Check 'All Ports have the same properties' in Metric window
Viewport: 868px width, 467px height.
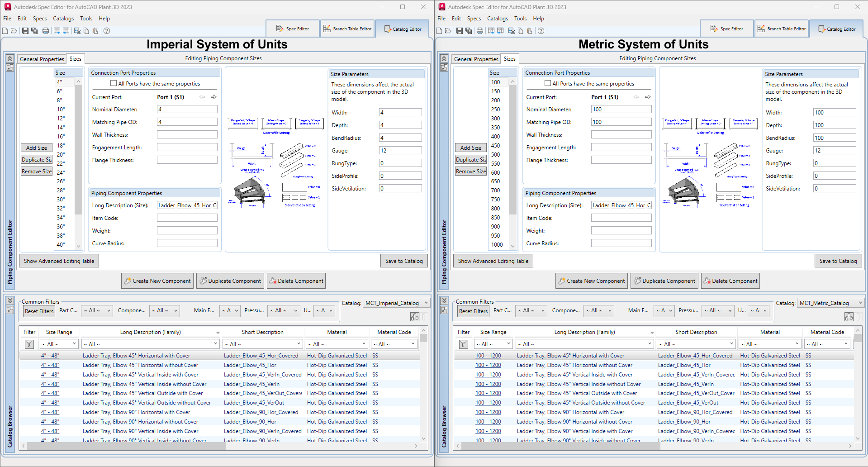pyautogui.click(x=548, y=83)
